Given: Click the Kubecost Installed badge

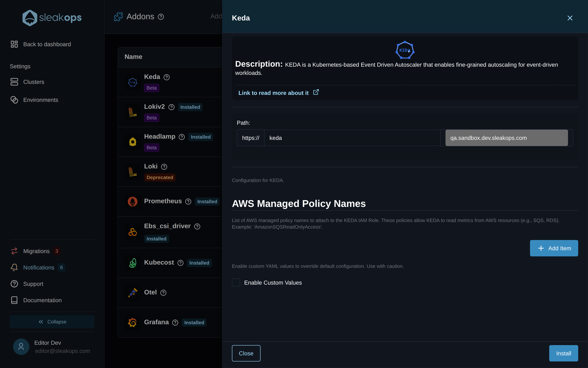Looking at the screenshot, I should tap(199, 263).
